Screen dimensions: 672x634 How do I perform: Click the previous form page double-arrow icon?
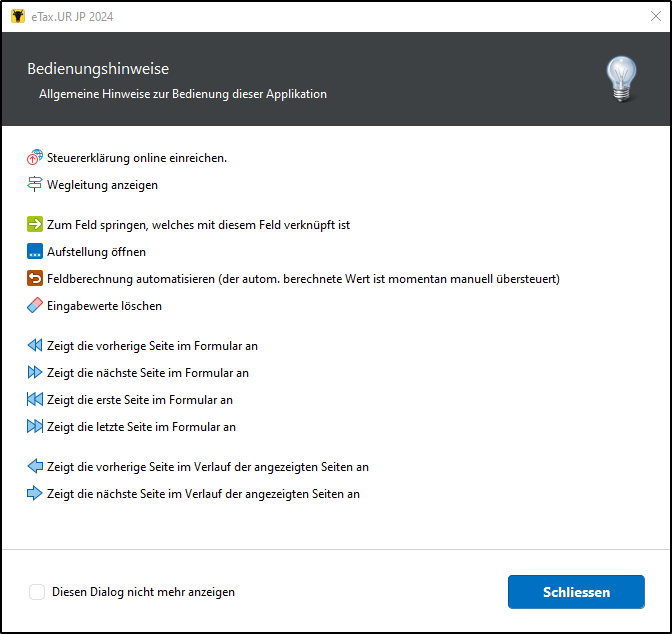[x=35, y=345]
